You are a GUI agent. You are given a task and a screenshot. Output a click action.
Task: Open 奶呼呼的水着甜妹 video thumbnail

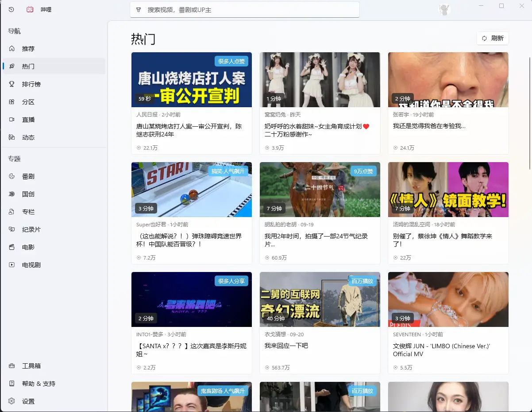coord(320,80)
